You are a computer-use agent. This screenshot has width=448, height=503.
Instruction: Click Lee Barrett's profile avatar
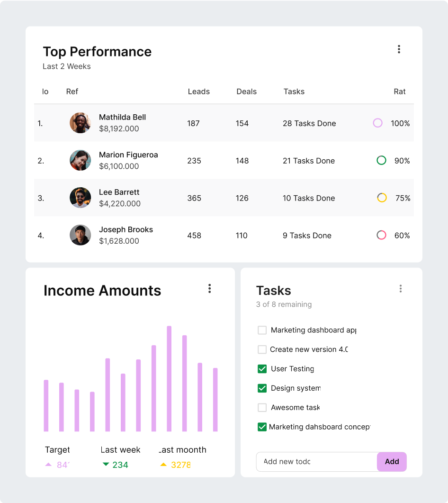[x=80, y=198]
